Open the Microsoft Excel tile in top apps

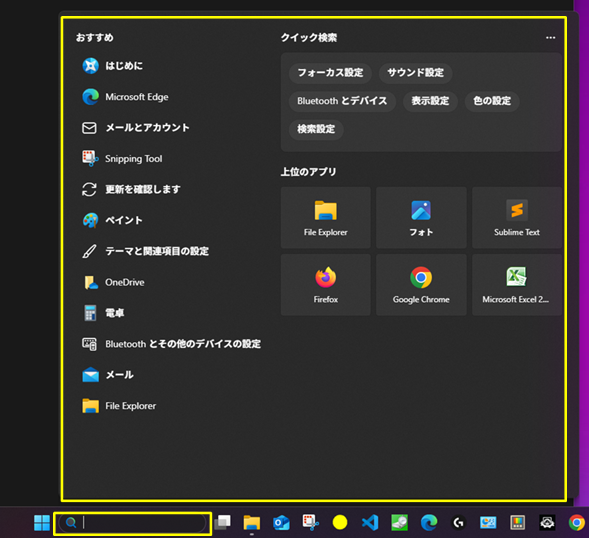click(x=517, y=285)
